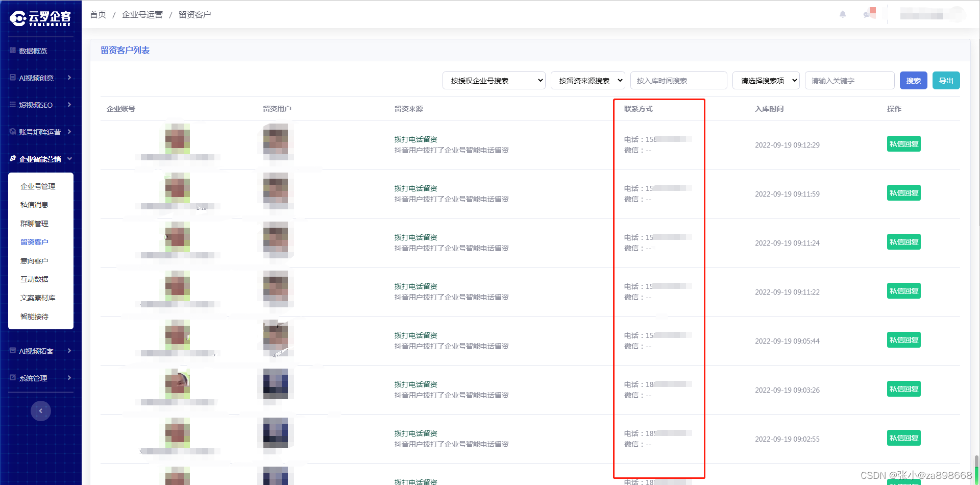Open 智能接待 submenu item
This screenshot has width=980, height=485.
click(35, 317)
